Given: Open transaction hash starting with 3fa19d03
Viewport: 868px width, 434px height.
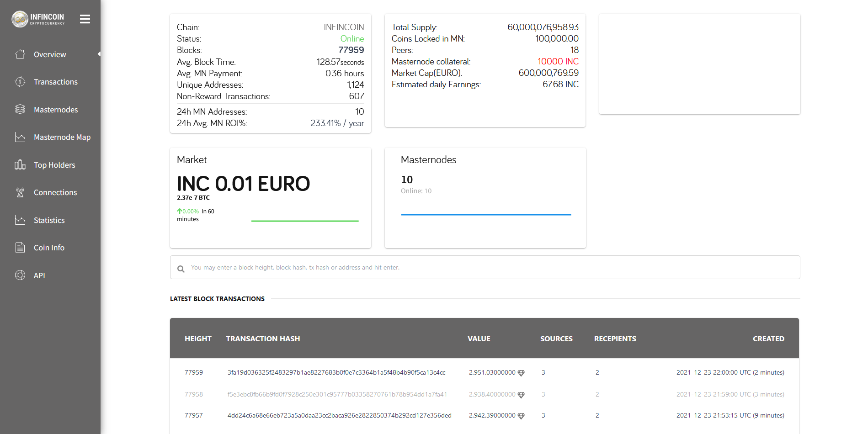Looking at the screenshot, I should [x=336, y=372].
